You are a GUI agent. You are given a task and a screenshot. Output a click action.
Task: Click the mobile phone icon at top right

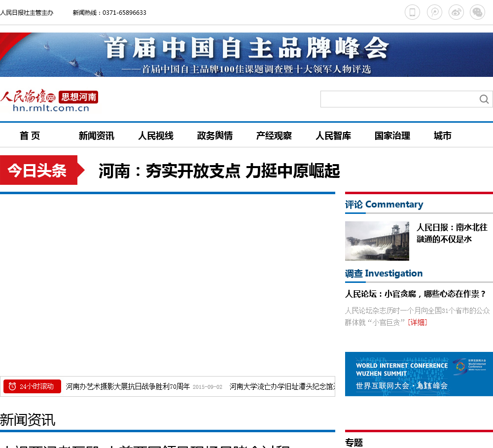tap(412, 12)
